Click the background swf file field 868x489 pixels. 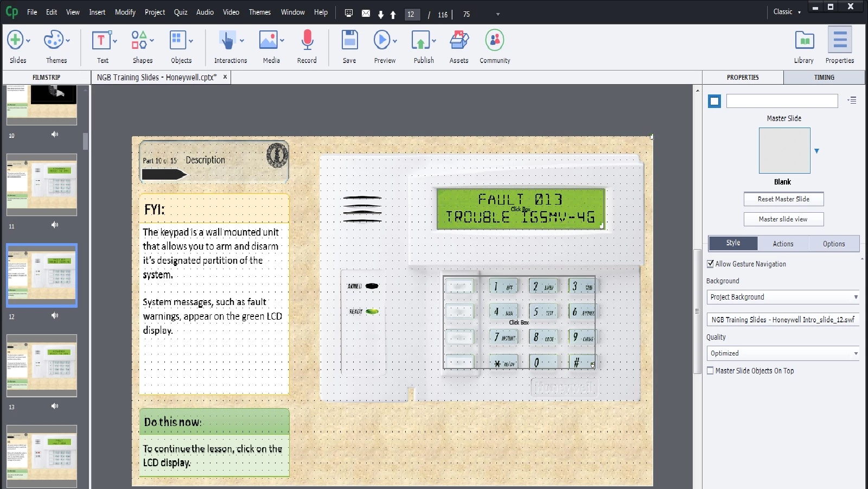pos(783,320)
